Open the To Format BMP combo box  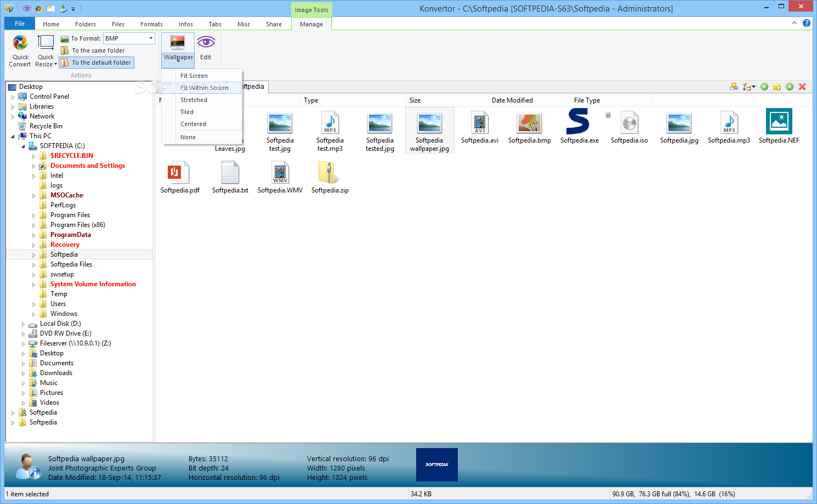point(129,38)
